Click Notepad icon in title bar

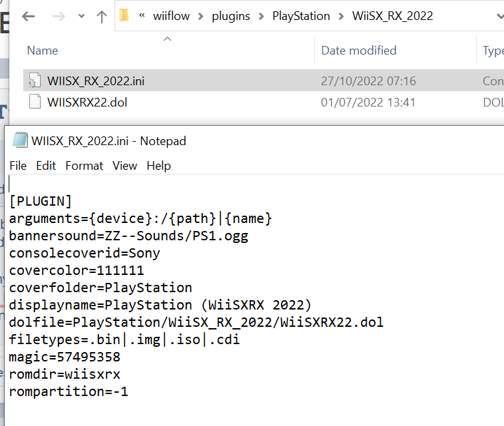click(20, 140)
